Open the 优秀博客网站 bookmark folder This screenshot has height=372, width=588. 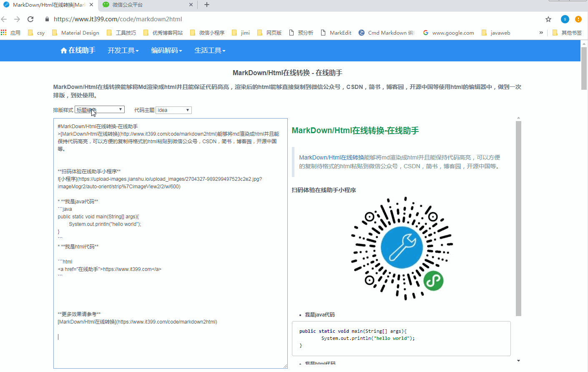163,33
